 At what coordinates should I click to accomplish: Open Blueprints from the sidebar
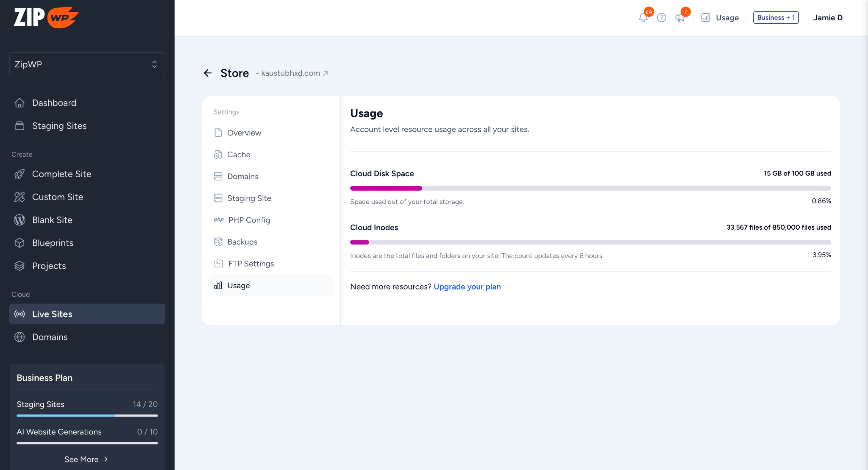(53, 243)
